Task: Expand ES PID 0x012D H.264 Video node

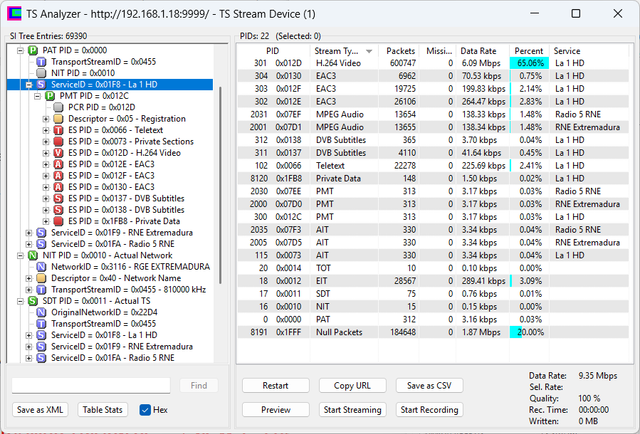Action: tap(46, 153)
